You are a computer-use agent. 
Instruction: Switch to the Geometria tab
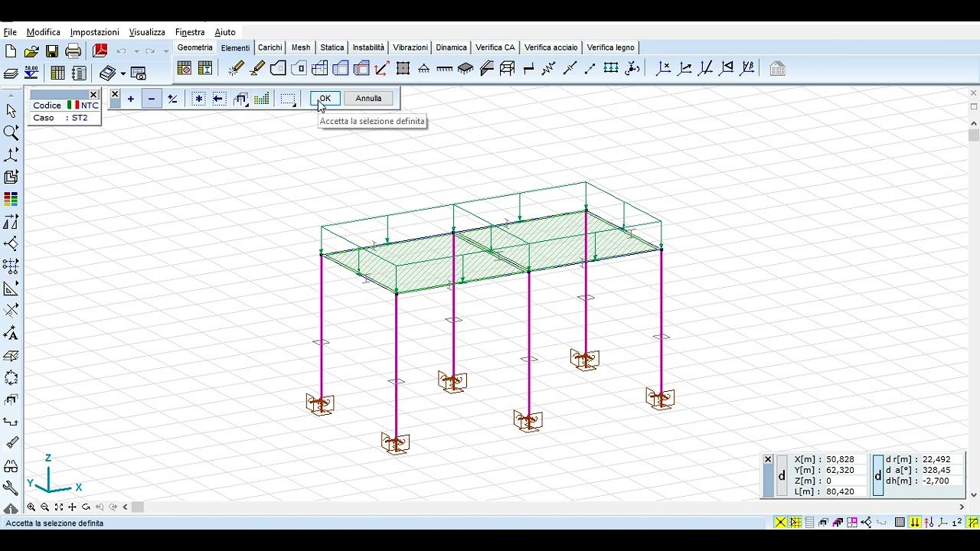pos(195,47)
